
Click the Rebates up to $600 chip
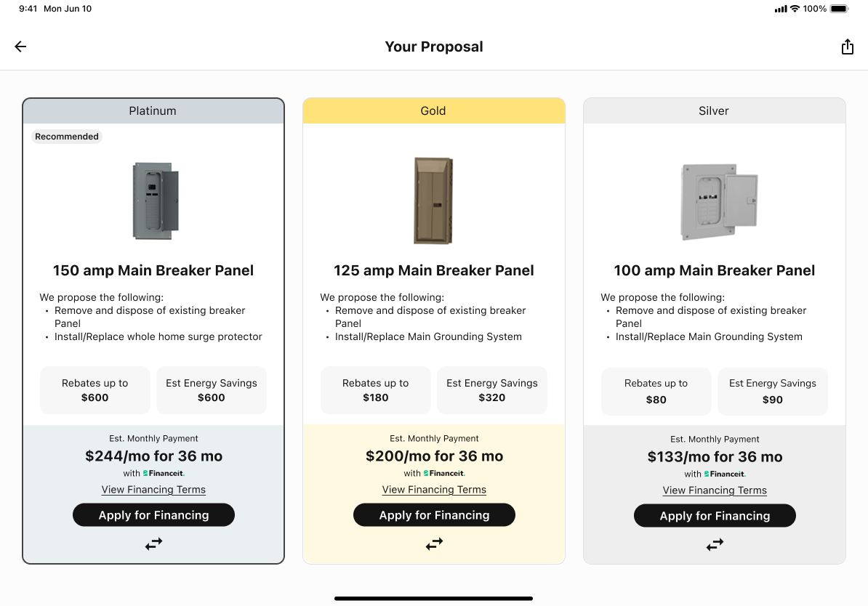(x=95, y=390)
